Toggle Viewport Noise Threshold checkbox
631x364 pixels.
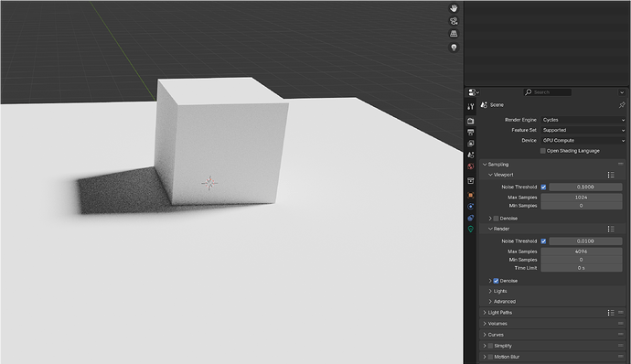point(543,187)
